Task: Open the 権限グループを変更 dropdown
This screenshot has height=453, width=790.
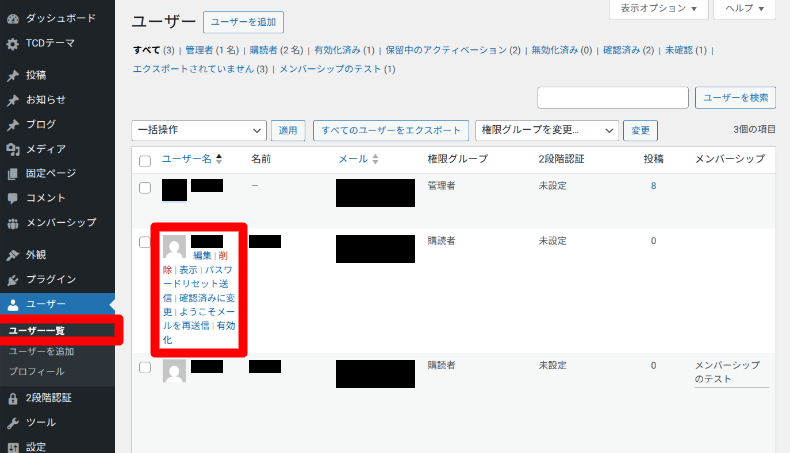Action: click(x=547, y=131)
